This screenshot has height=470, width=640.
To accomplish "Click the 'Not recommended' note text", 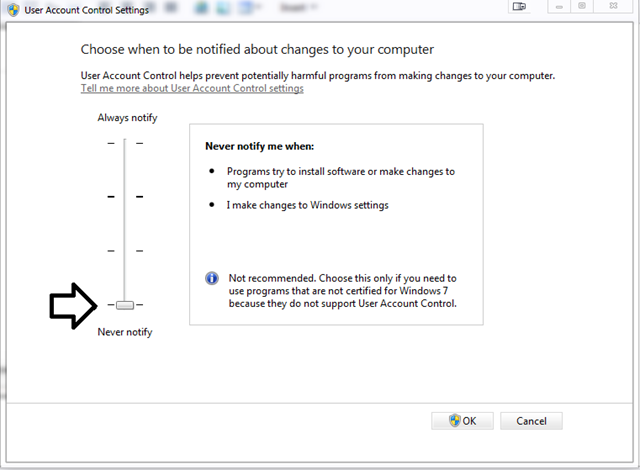I will pyautogui.click(x=342, y=291).
